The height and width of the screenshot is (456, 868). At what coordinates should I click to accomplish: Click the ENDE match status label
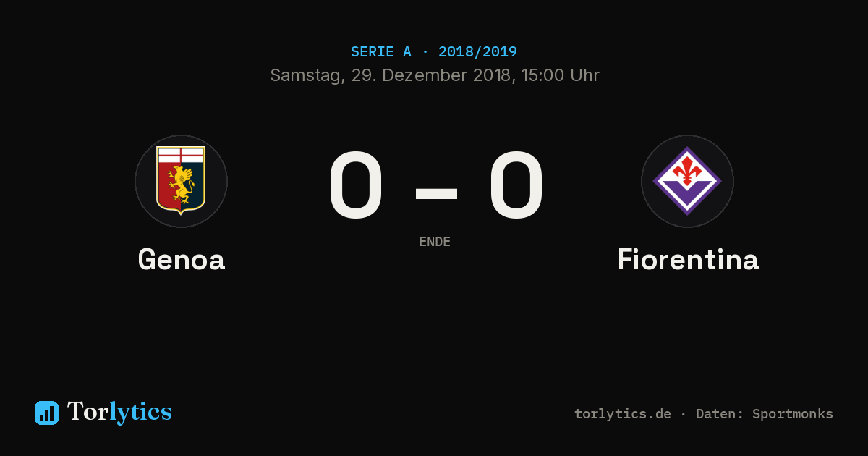coord(435,242)
